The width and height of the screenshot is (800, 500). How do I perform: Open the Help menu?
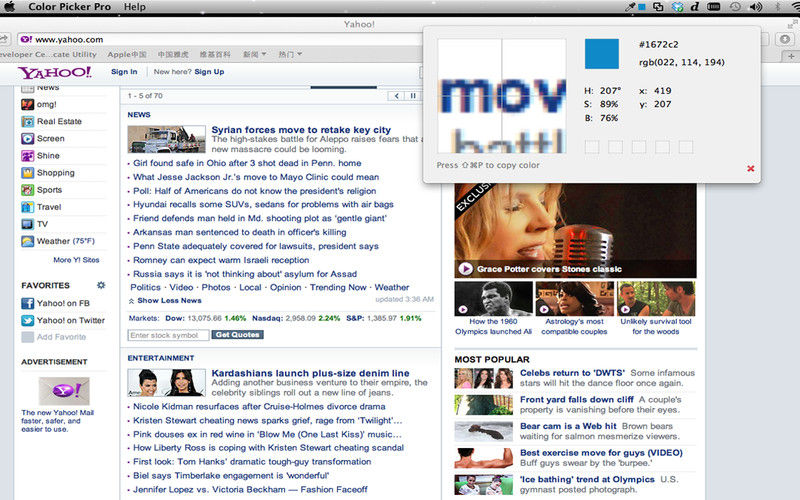pos(135,7)
